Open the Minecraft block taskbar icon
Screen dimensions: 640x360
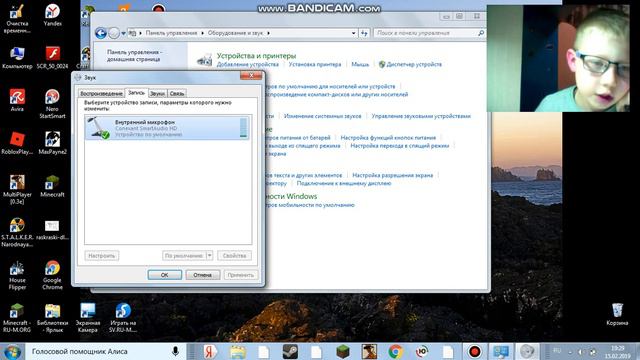[343, 351]
